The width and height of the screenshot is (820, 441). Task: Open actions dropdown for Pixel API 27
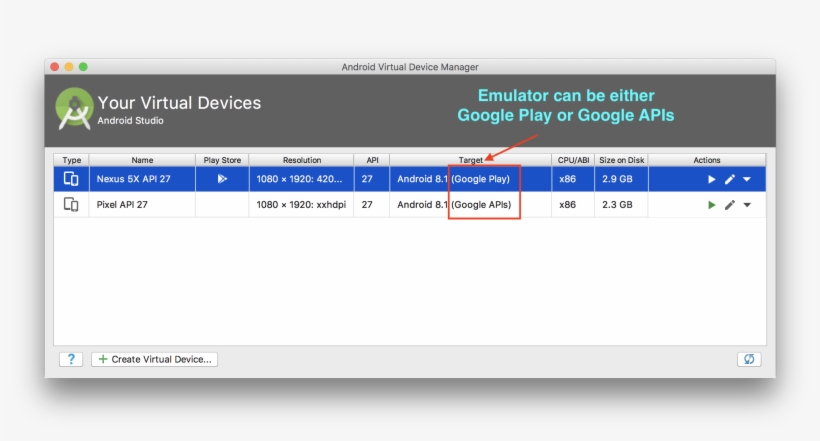point(747,205)
